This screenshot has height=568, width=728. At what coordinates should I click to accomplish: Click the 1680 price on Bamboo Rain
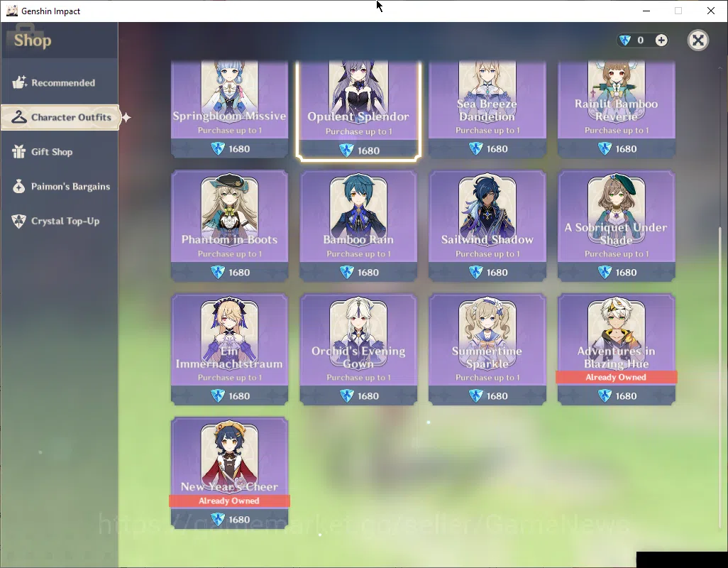pos(368,273)
